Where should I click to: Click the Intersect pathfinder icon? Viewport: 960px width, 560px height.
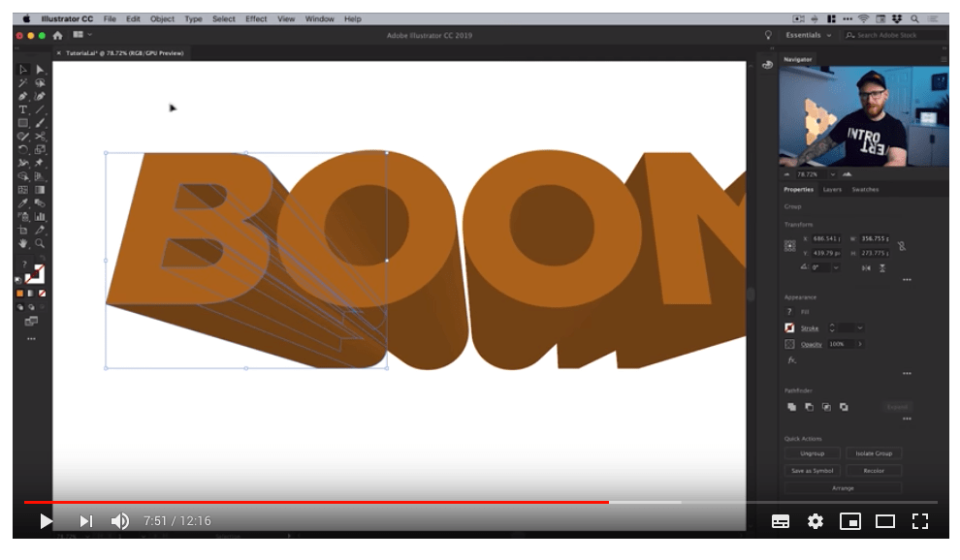coord(826,407)
